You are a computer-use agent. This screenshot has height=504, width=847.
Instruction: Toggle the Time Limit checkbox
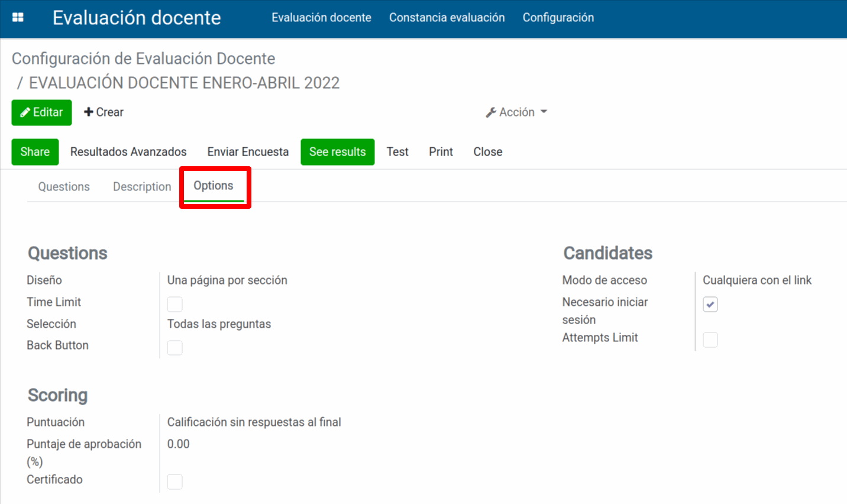[x=175, y=304]
